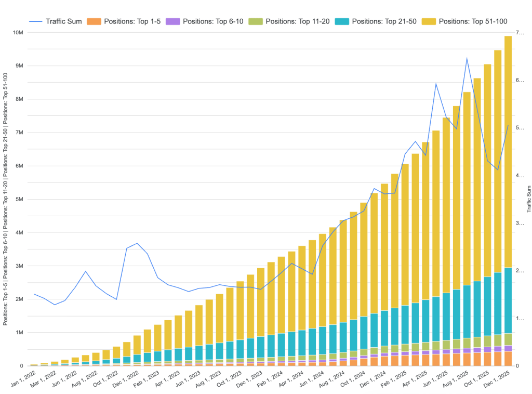The height and width of the screenshot is (394, 532).
Task: Click the blue Traffic Sum line marker in legend
Action: [x=35, y=21]
